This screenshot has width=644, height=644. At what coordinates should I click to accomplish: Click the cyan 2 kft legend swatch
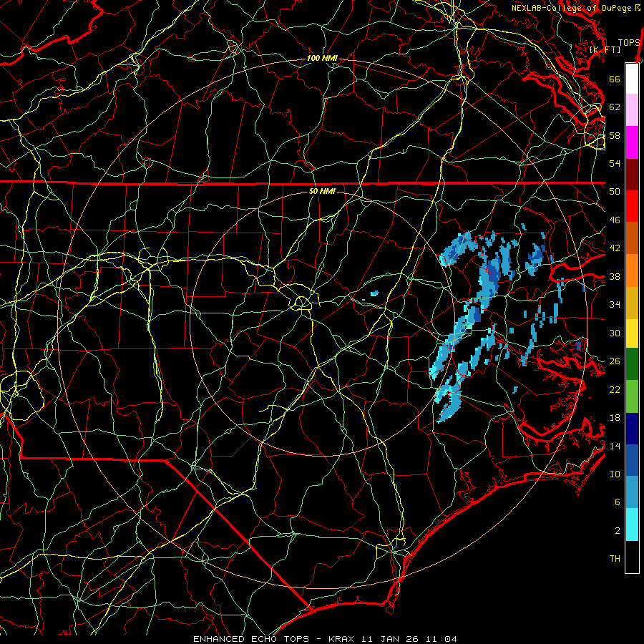(x=632, y=525)
